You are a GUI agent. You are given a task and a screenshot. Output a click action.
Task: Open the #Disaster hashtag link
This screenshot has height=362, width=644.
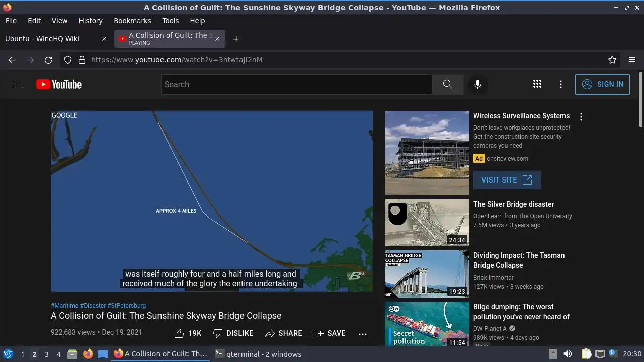93,305
